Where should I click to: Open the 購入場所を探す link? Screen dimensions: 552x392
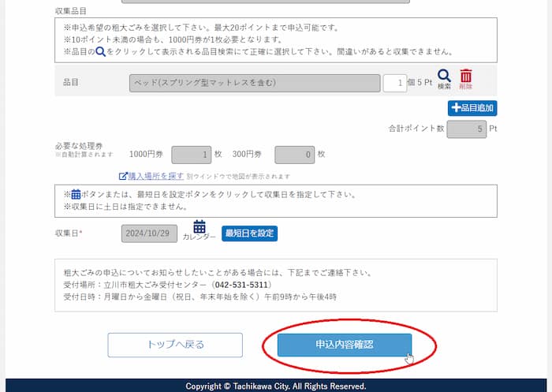point(155,176)
